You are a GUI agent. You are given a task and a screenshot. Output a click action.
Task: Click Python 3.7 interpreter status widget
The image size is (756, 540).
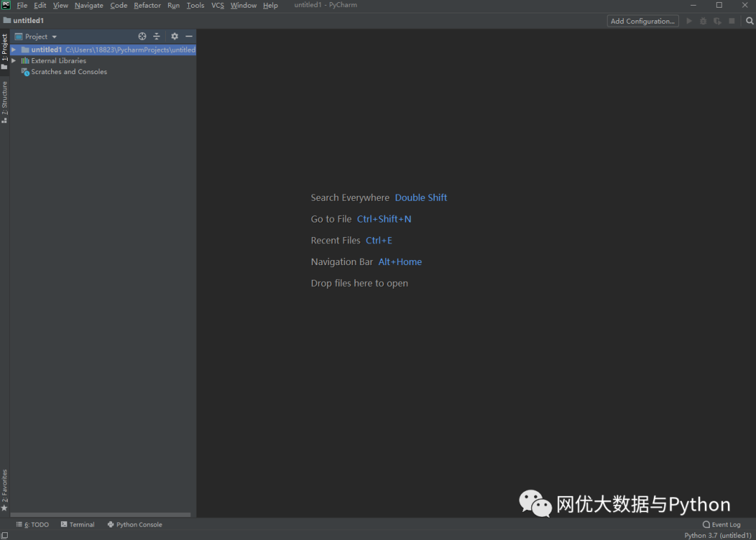pos(718,535)
